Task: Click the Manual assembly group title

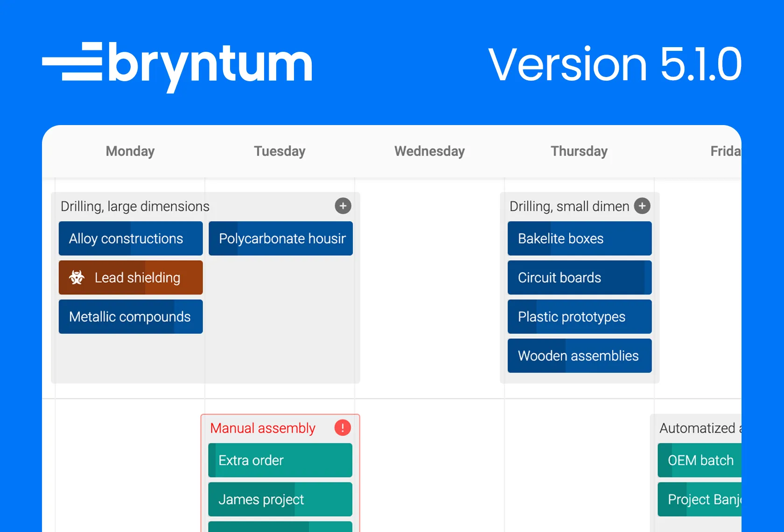Action: (263, 428)
